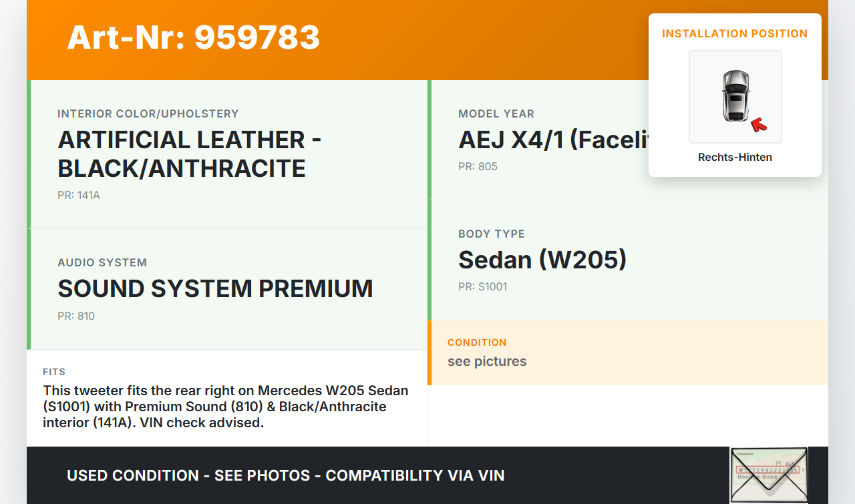Click the PR: 810 code
Viewport: 855px width, 504px height.
(76, 316)
